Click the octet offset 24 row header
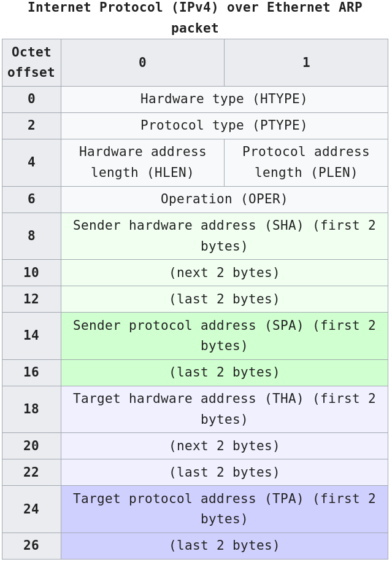 pos(31,509)
